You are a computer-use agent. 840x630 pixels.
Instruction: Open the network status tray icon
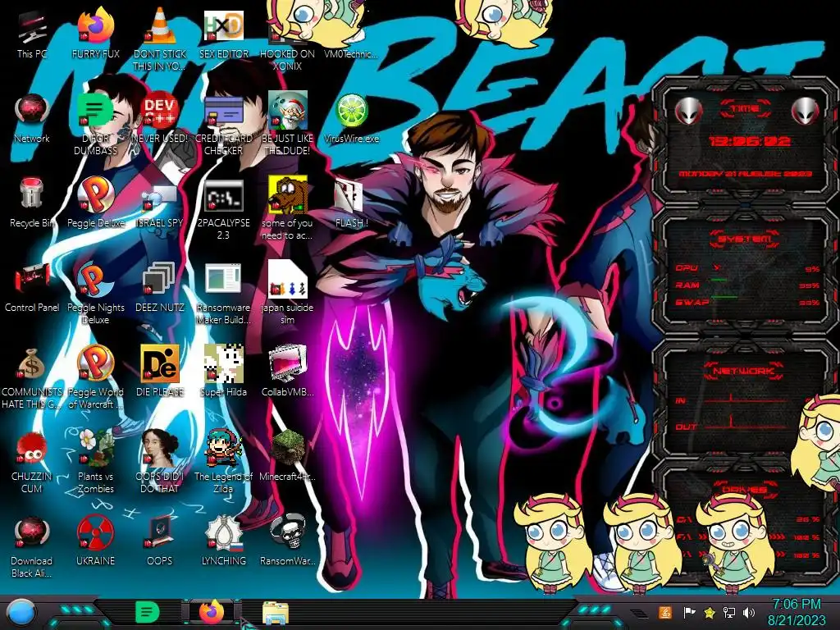point(729,612)
